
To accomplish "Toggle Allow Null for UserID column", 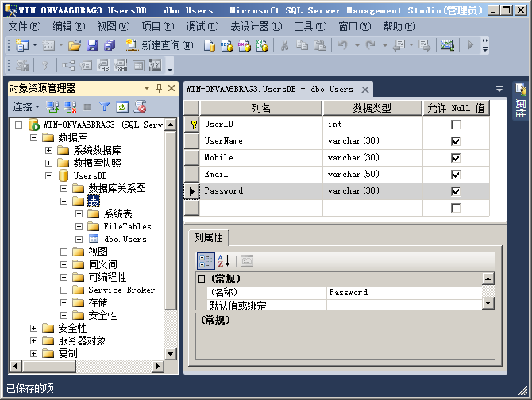I will coord(456,125).
